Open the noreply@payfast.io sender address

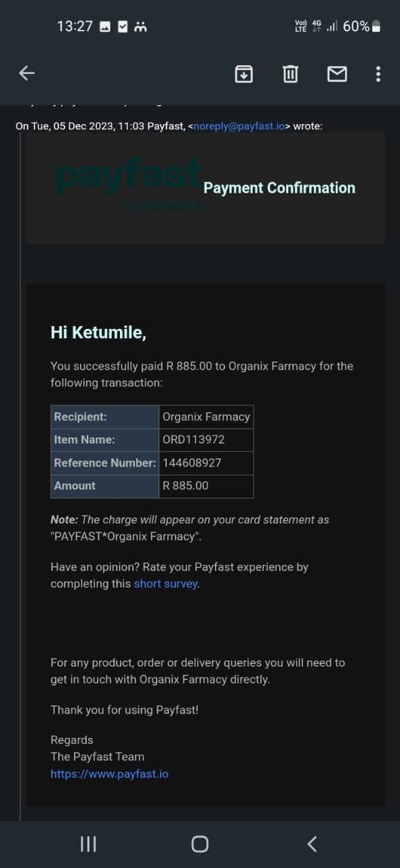click(239, 126)
